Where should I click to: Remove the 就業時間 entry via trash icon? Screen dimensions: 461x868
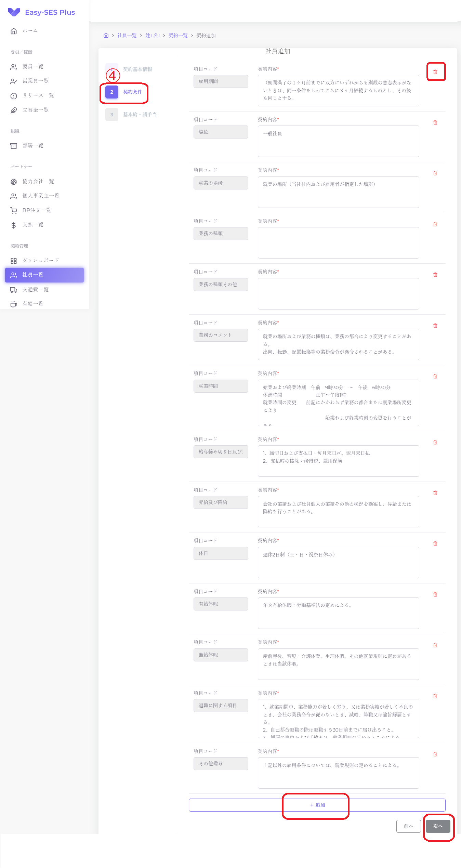[435, 376]
